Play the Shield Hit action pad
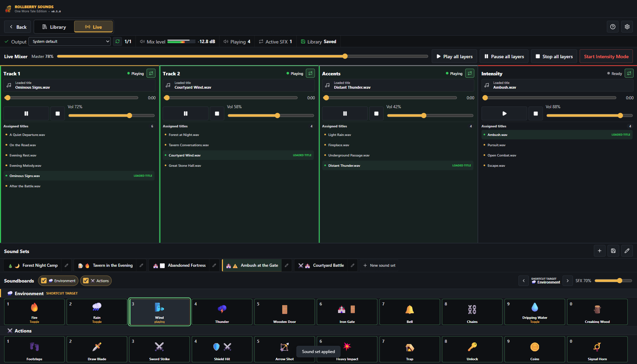This screenshot has height=364, width=637. (x=222, y=349)
